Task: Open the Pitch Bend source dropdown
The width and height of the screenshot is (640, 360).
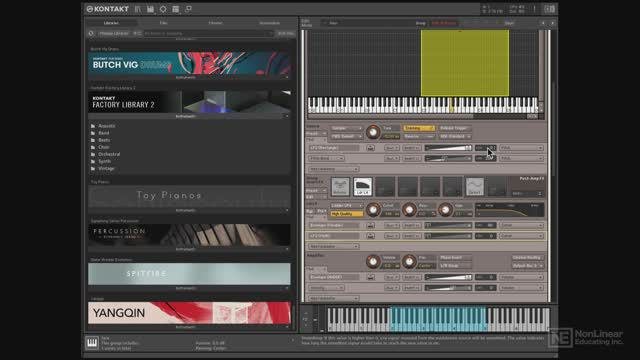Action: pos(326,158)
